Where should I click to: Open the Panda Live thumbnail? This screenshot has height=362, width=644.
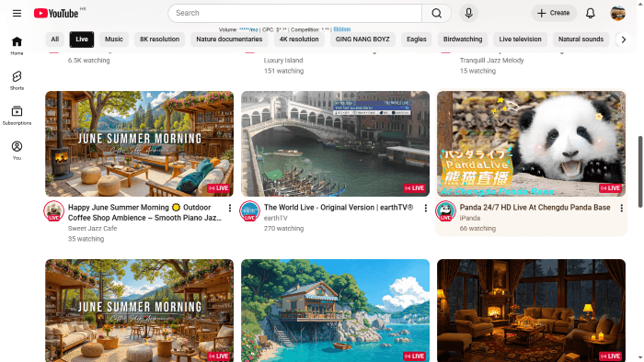tap(531, 144)
